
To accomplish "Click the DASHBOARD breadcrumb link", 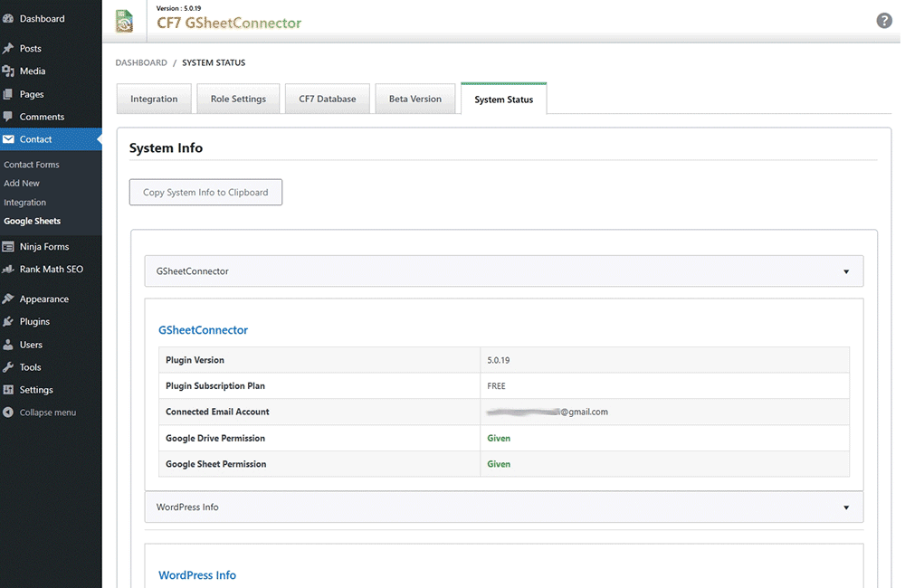I will point(141,62).
